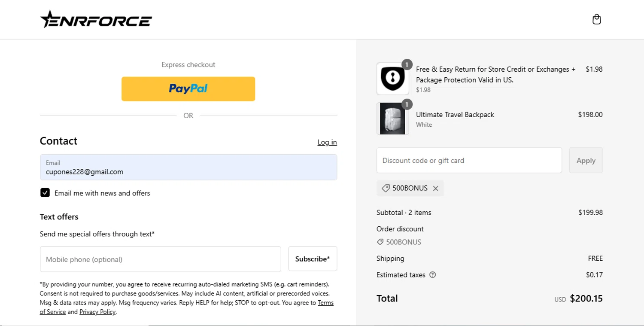The width and height of the screenshot is (644, 326).
Task: Click the ENRFORCE store logo
Action: coord(96,19)
